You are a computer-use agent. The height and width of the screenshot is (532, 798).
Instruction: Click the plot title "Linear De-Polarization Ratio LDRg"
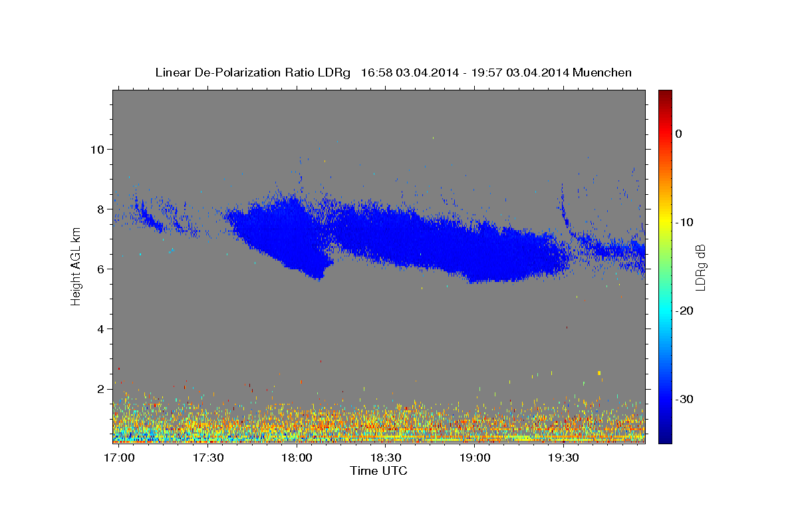click(x=253, y=72)
